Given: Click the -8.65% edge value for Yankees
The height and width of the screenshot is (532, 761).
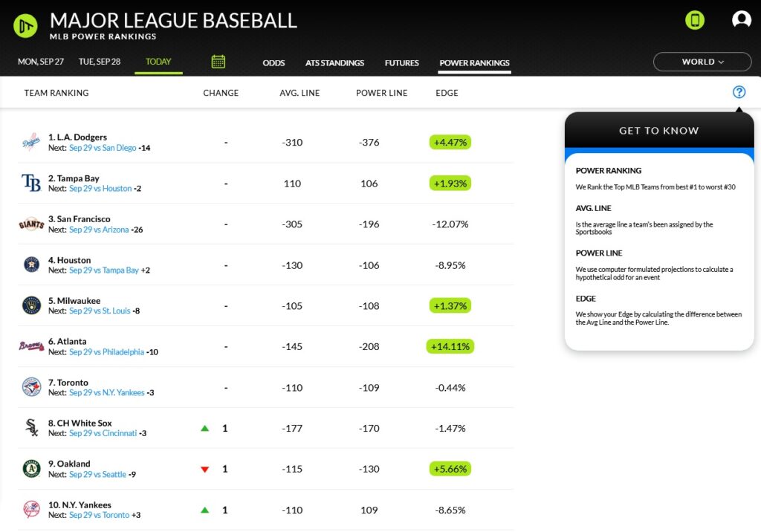Looking at the screenshot, I should (x=450, y=510).
